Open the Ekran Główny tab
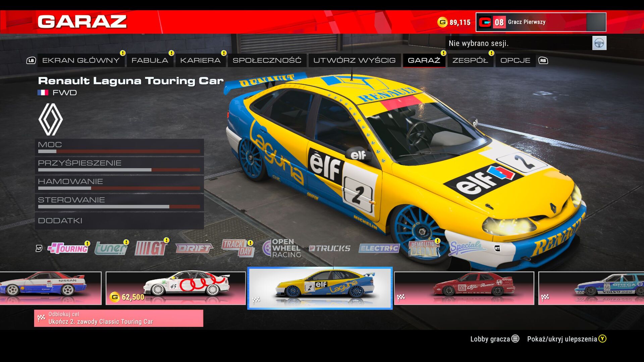 click(x=81, y=61)
